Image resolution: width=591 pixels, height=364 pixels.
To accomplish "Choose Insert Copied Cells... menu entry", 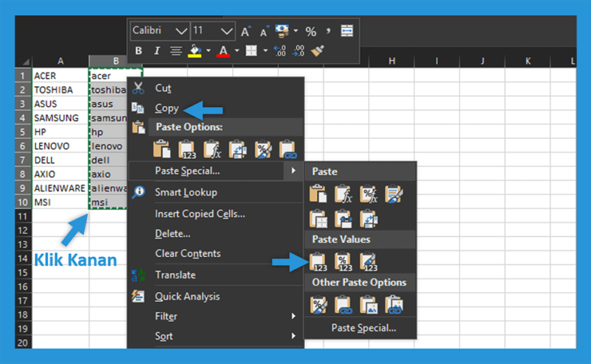I will click(216, 214).
